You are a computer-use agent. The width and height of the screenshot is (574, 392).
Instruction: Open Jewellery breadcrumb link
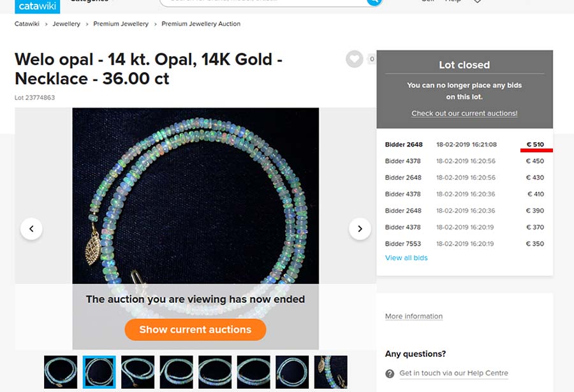point(66,24)
